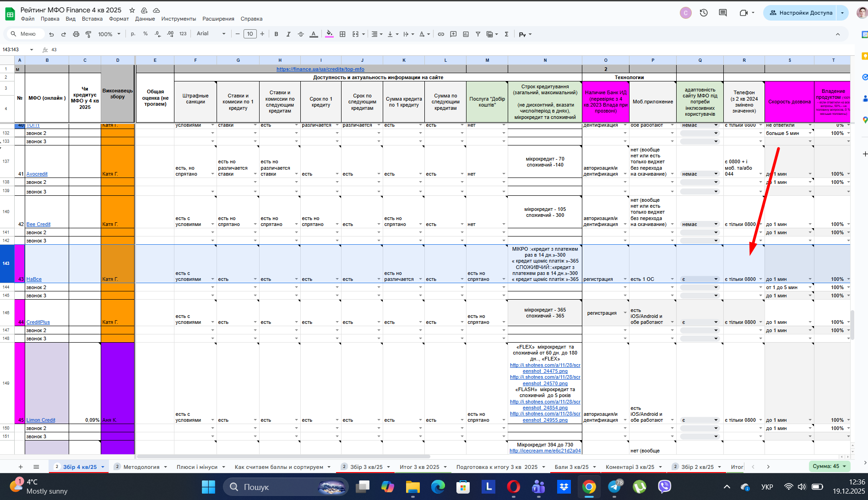The height and width of the screenshot is (500, 868).
Task: Click the create filter icon
Action: [x=478, y=34]
